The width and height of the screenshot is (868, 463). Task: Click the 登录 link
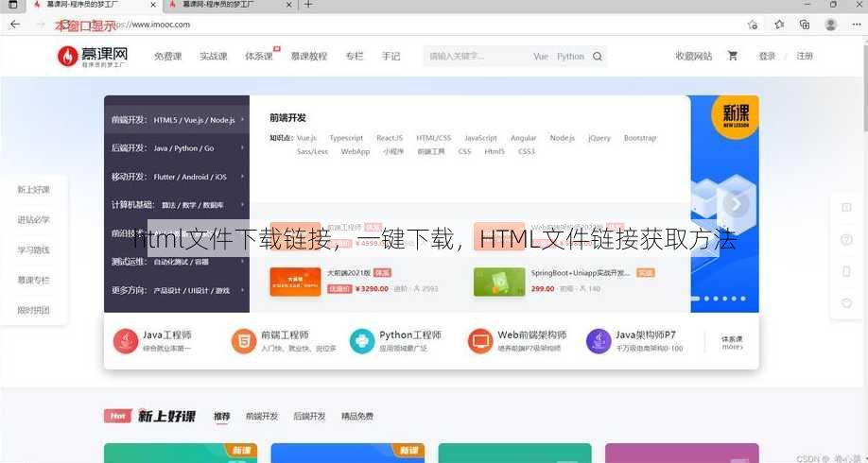[767, 56]
